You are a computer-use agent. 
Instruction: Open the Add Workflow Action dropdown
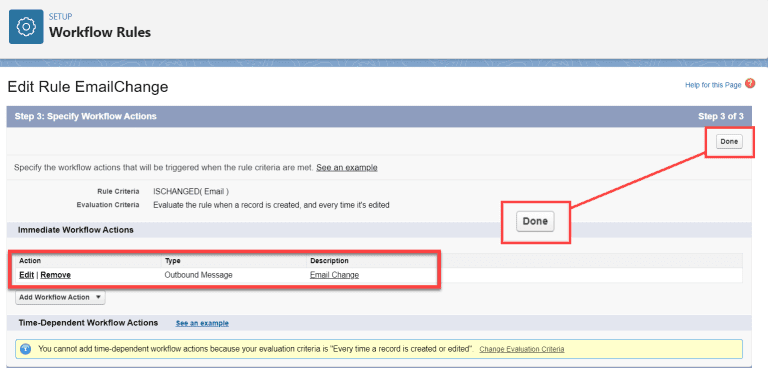click(60, 297)
